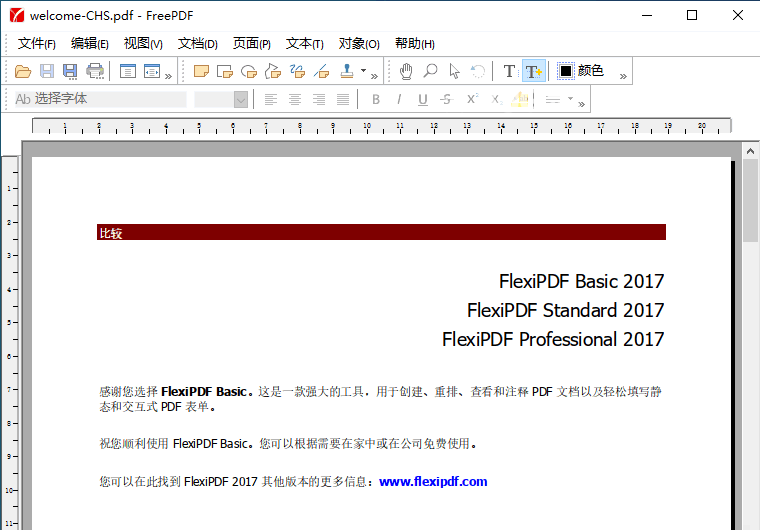Image resolution: width=760 pixels, height=530 pixels.
Task: Toggle Superscript formatting
Action: pos(472,99)
